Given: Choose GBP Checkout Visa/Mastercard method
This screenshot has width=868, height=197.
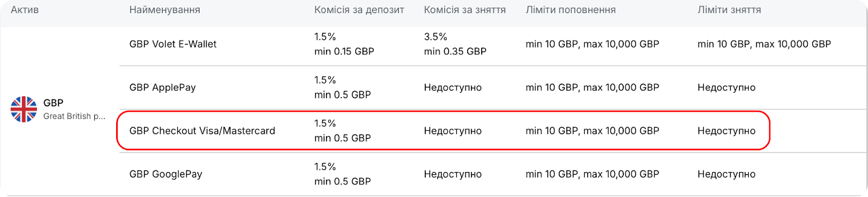Looking at the screenshot, I should pyautogui.click(x=202, y=131).
